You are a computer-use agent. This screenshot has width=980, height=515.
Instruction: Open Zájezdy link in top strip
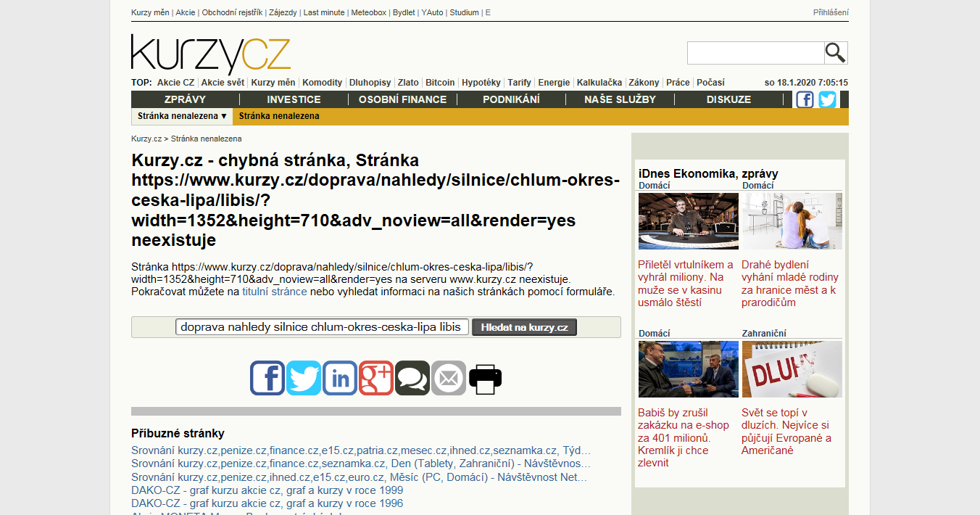tap(283, 12)
